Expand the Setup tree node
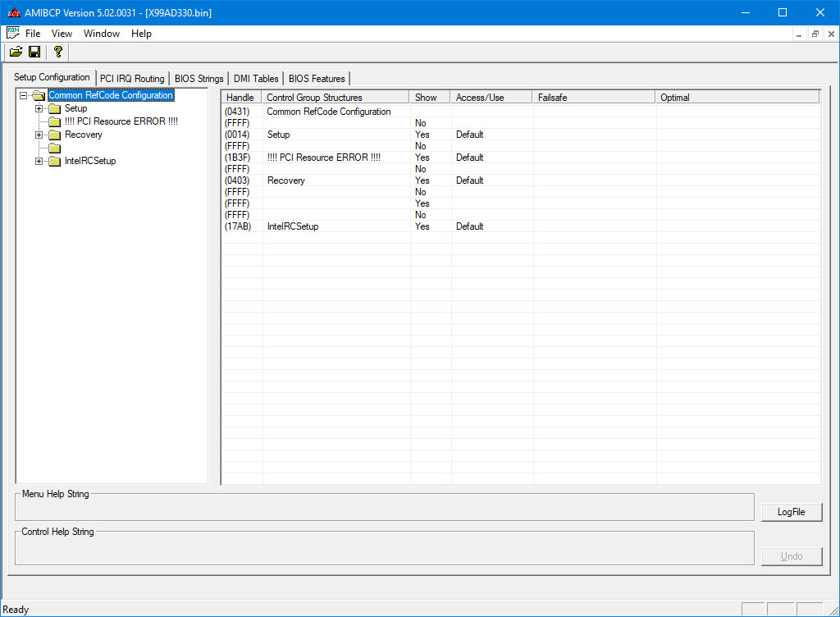The height and width of the screenshot is (617, 840). click(x=39, y=108)
